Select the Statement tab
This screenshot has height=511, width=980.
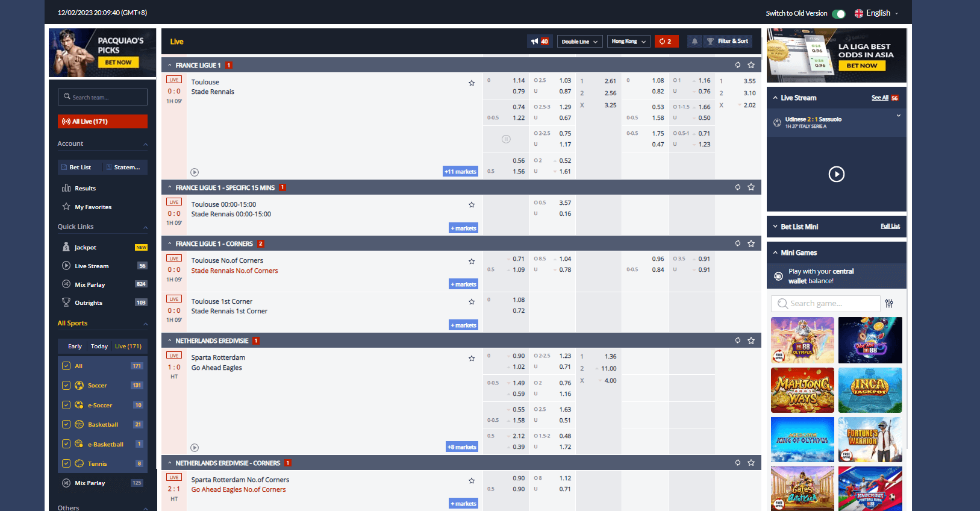point(125,167)
